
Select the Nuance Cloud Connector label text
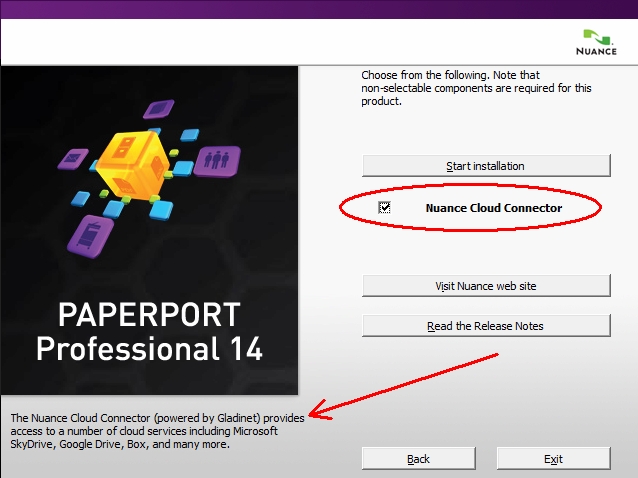click(494, 208)
